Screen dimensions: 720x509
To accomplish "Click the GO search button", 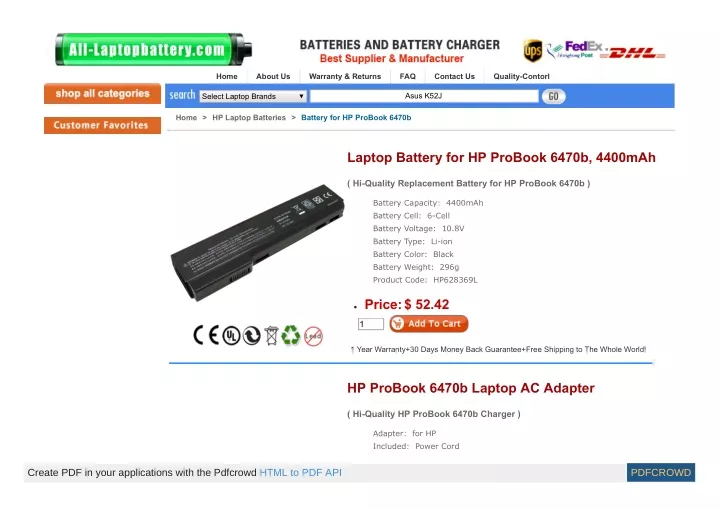I will (553, 96).
